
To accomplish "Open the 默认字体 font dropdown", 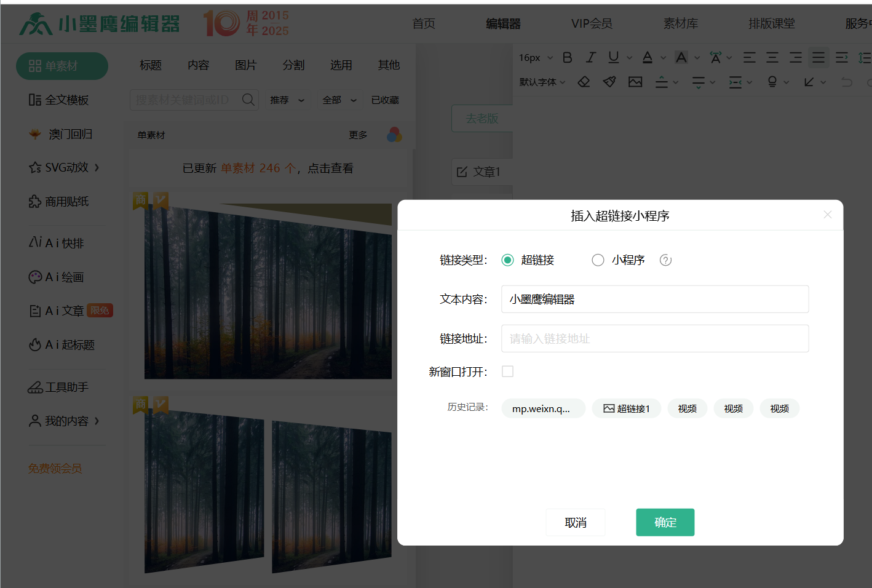I will pos(542,82).
